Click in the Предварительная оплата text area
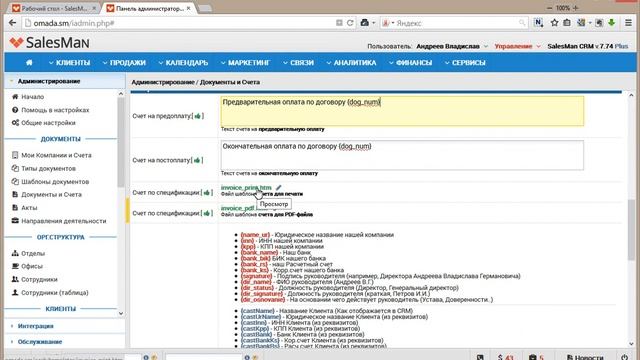Viewport: 640px width, 360px height. [x=402, y=111]
